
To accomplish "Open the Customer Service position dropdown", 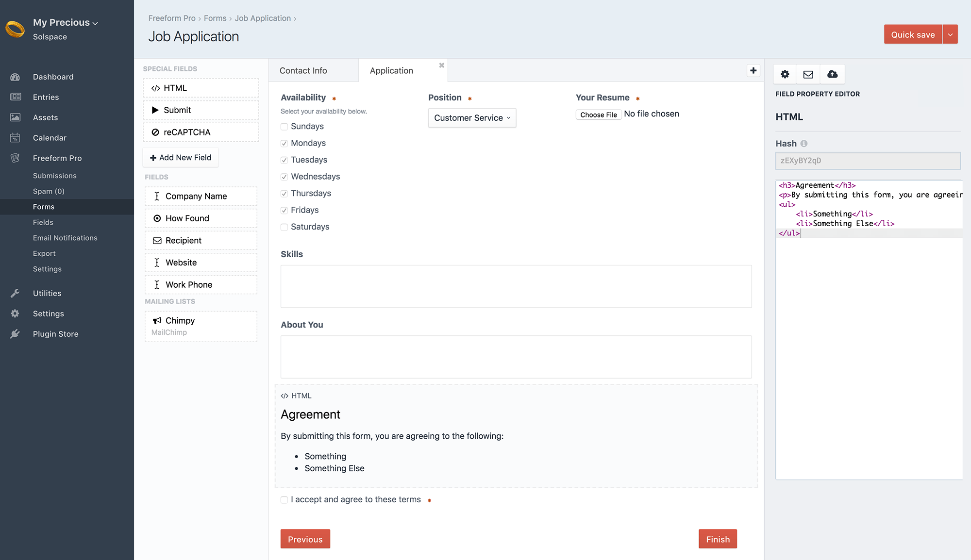I will tap(471, 117).
